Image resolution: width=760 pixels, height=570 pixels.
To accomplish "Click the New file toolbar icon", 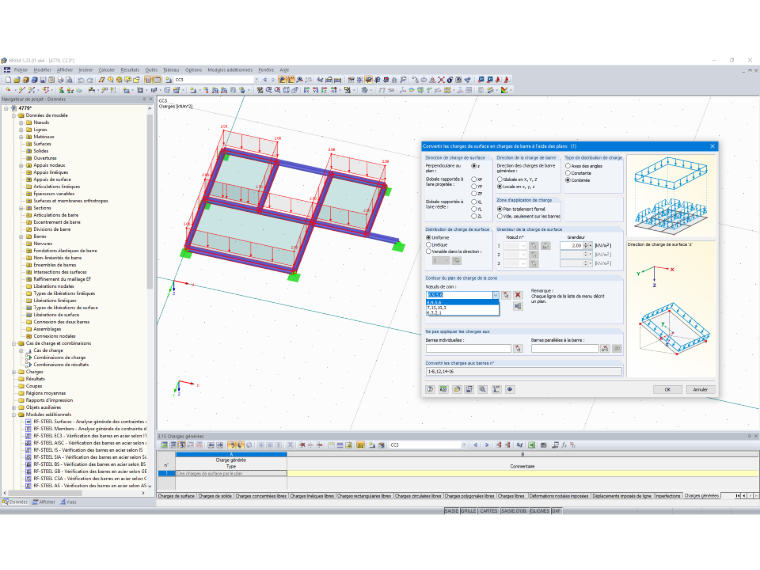I will [8, 80].
